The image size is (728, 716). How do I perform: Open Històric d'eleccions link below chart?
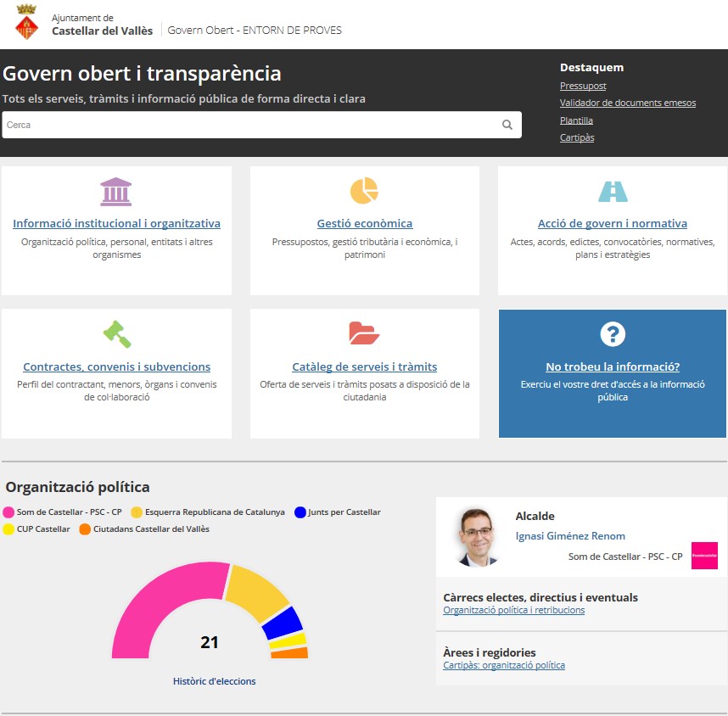click(x=214, y=681)
